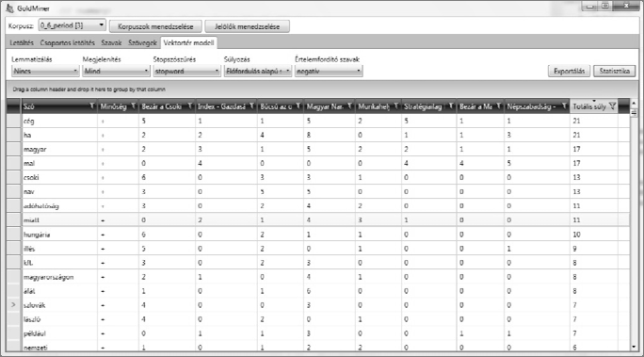Open the Statisztika button
Screen dimensions: 644x357
tap(615, 71)
